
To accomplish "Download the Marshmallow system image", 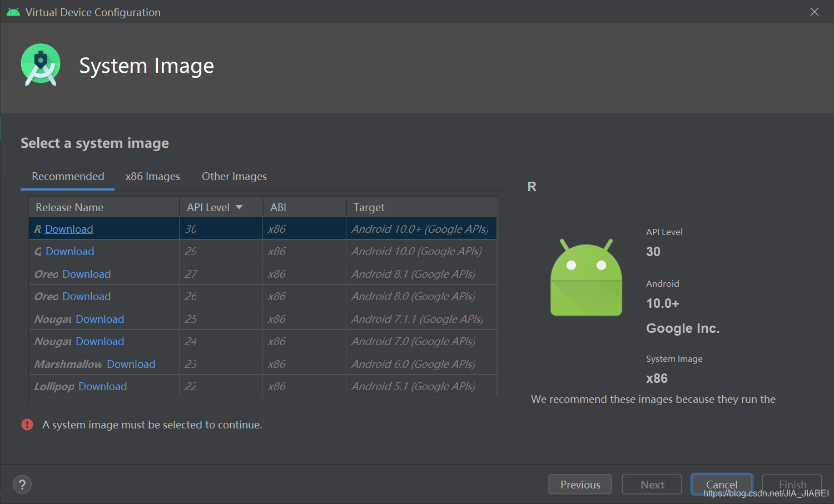I will [x=131, y=364].
